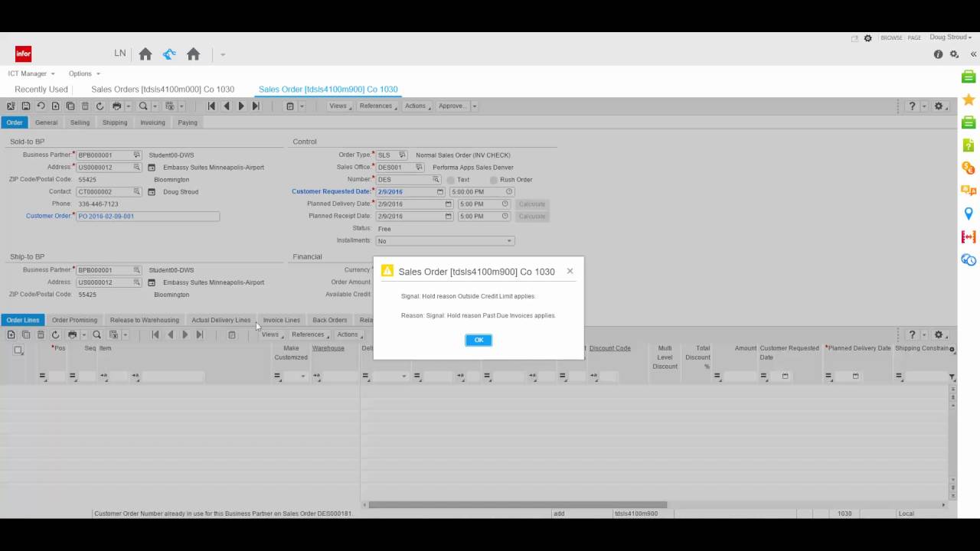Switch to Sales Orders [tdsls4100m000] tab

pos(162,90)
